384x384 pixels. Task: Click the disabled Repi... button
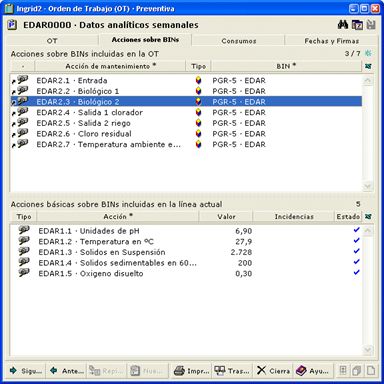pyautogui.click(x=107, y=371)
